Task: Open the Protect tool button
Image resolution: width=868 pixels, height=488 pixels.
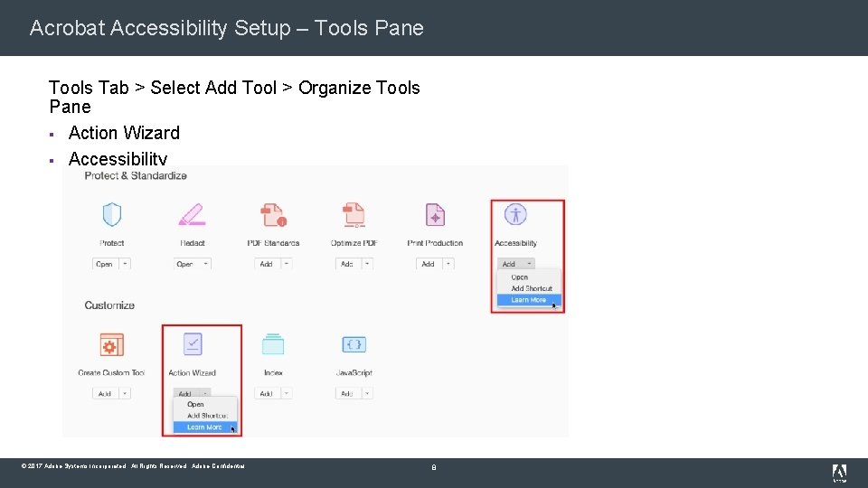Action: tap(105, 264)
